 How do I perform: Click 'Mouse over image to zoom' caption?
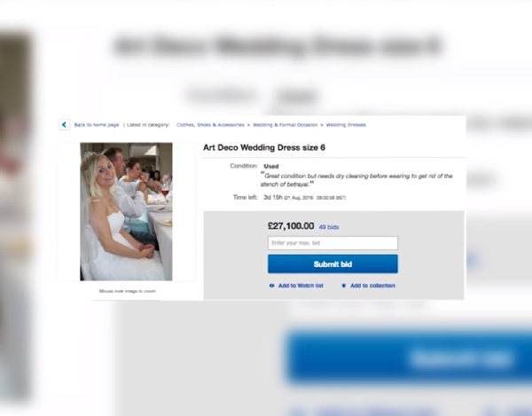pyautogui.click(x=127, y=291)
